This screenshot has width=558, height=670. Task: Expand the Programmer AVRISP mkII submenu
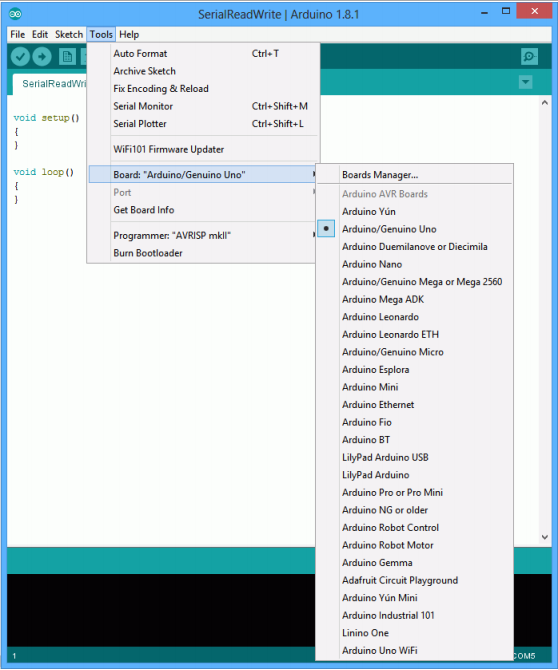203,235
